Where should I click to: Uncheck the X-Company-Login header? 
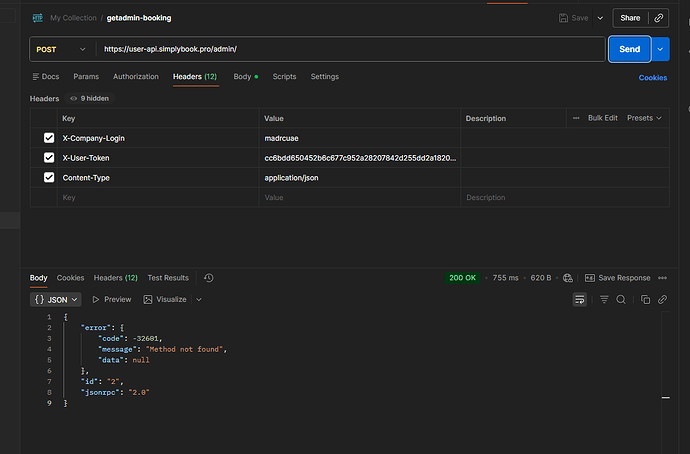pos(49,138)
